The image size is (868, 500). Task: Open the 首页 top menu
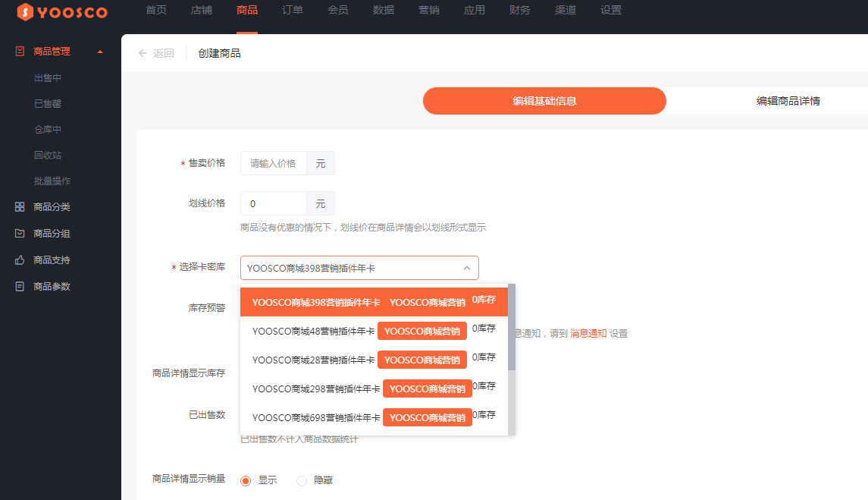[x=156, y=10]
